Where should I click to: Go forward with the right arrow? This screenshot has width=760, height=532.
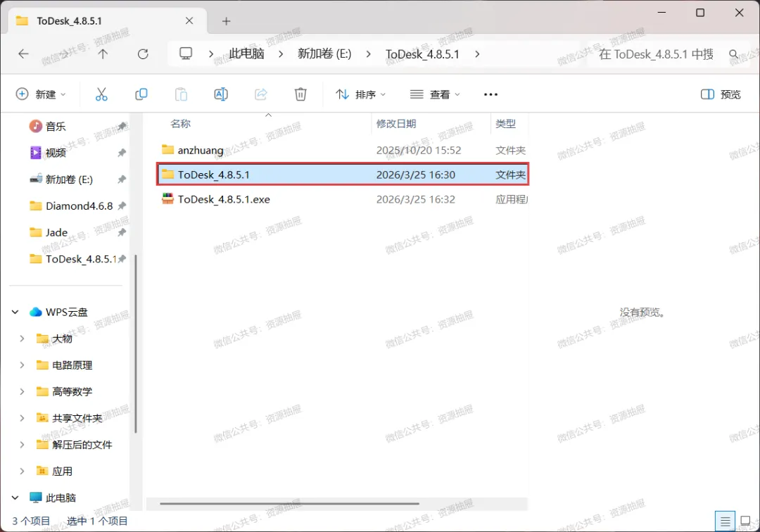coord(63,53)
